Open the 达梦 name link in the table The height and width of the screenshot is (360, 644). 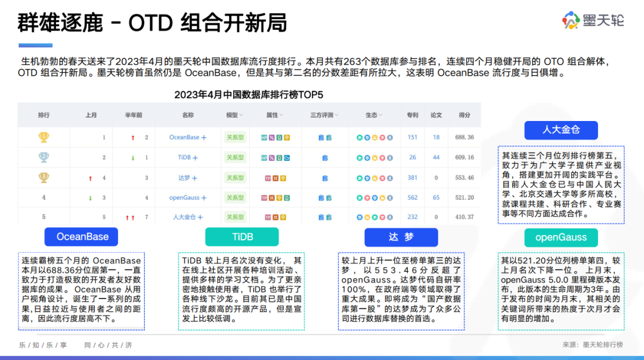(x=184, y=178)
